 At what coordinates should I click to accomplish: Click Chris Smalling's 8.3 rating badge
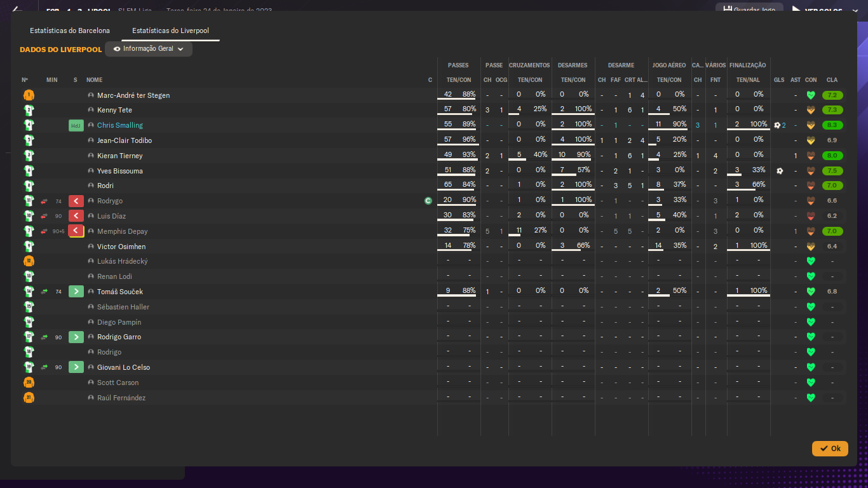coord(832,126)
